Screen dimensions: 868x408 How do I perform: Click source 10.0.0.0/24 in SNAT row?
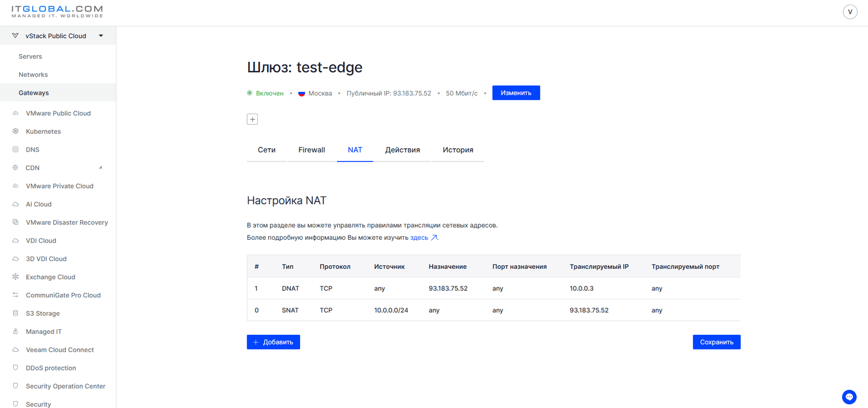[391, 310]
